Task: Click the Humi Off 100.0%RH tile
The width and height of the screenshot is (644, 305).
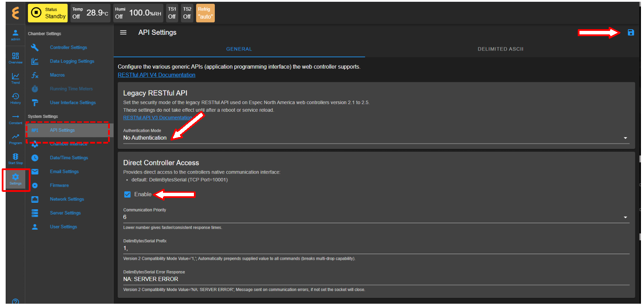Action: 138,13
